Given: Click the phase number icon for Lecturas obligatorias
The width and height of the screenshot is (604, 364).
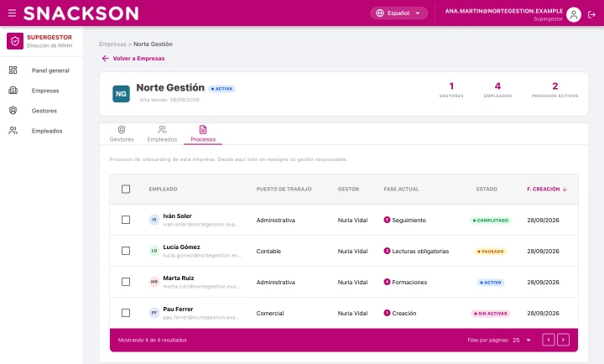Looking at the screenshot, I should (x=387, y=251).
